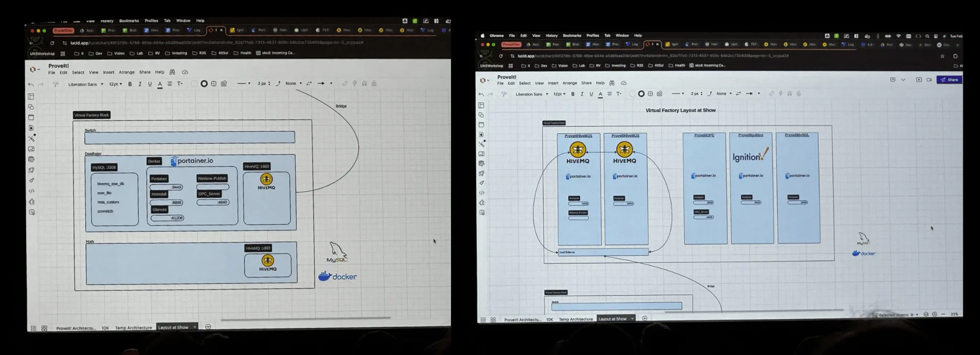Bookmark the page with star icon on right screen
Screen dimensions: 980x355
[942, 56]
